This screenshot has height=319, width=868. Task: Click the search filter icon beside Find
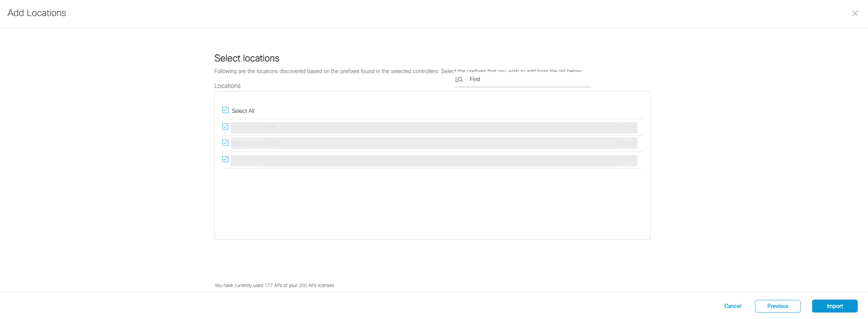(459, 80)
